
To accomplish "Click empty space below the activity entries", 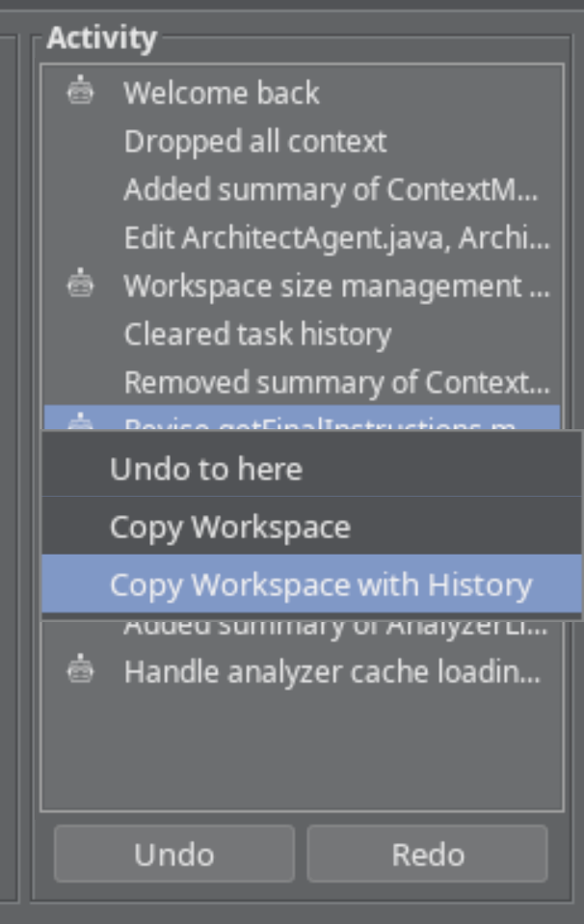I will [x=301, y=752].
